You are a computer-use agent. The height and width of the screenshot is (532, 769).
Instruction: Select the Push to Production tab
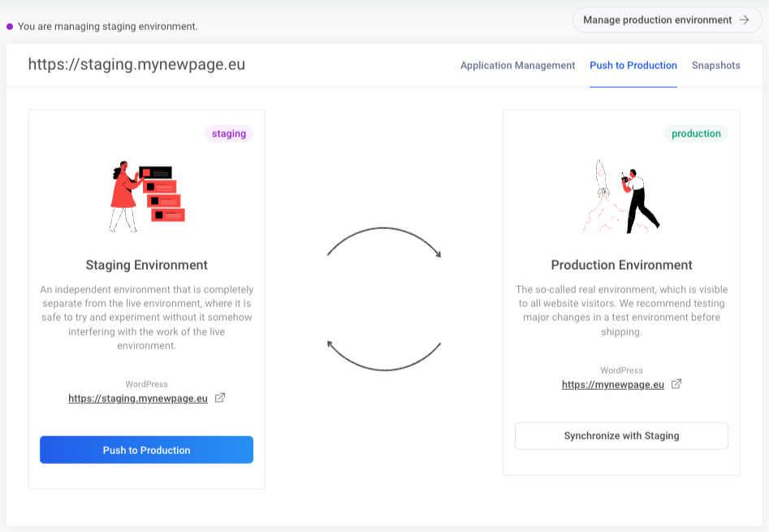[633, 66]
